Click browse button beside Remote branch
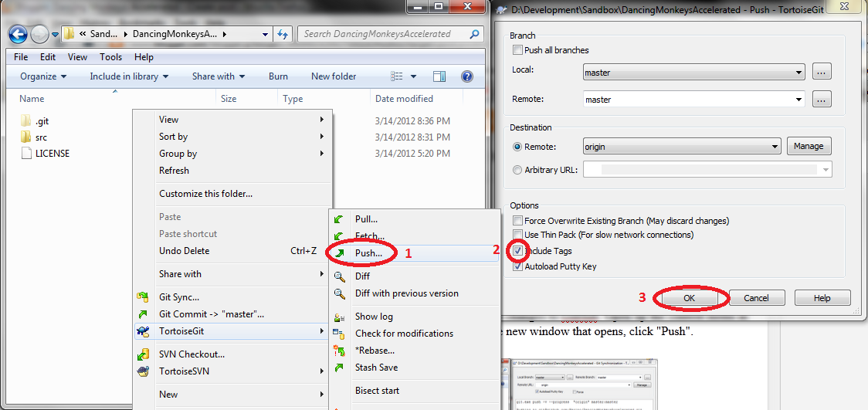Screen dimensions: 868x410 (822, 100)
